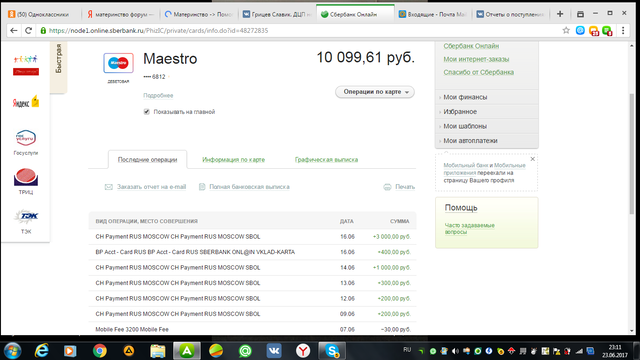Screen dimensions: 640x360
Task: Switch to the Информация по карте tab
Action: click(x=233, y=160)
